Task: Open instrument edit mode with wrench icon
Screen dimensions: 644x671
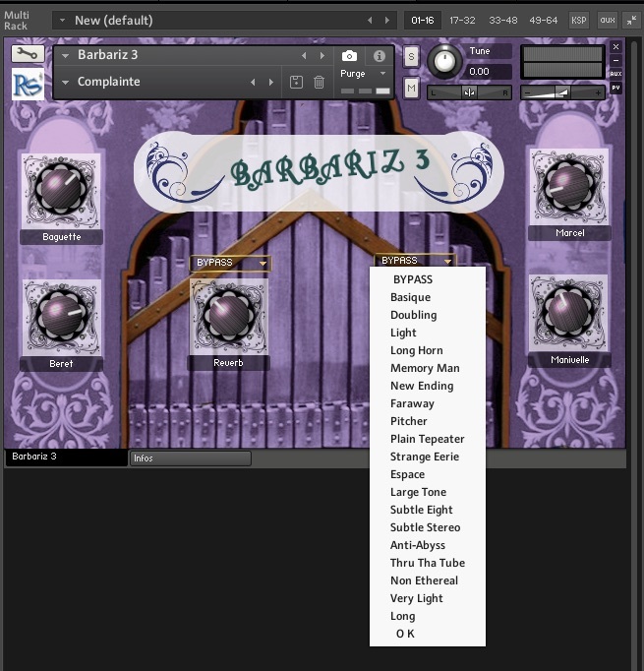Action: pyautogui.click(x=28, y=54)
